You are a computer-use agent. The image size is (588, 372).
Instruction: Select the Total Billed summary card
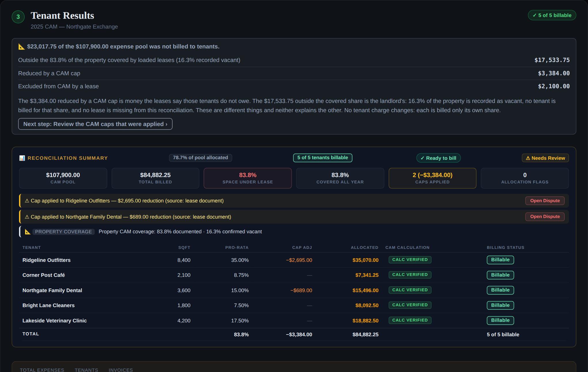click(x=155, y=178)
